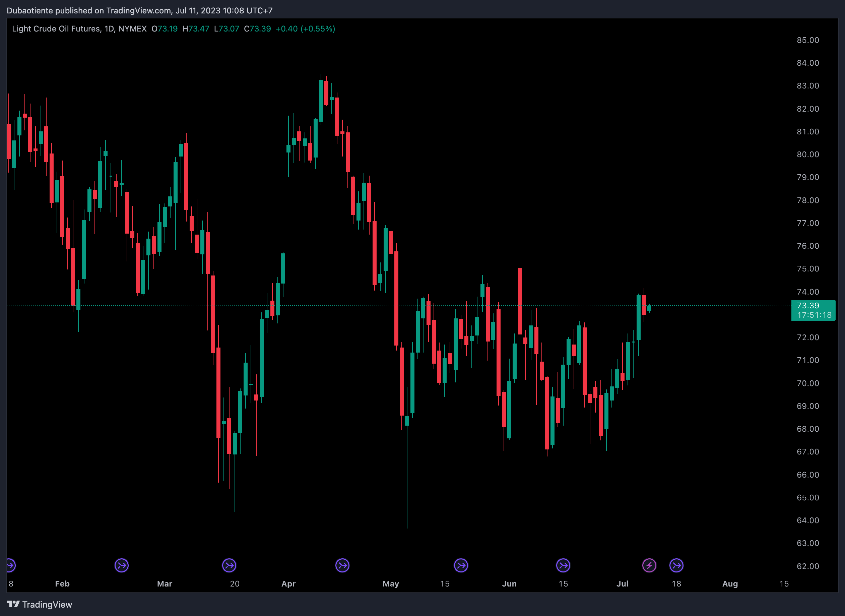Click the low value L73.07
Viewport: 845px width, 616px height.
tap(226, 29)
